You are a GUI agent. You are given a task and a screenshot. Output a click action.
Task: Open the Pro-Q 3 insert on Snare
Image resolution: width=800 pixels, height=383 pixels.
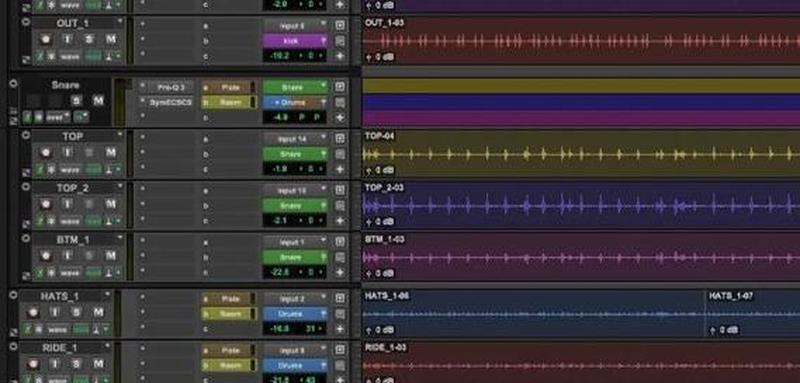(171, 87)
